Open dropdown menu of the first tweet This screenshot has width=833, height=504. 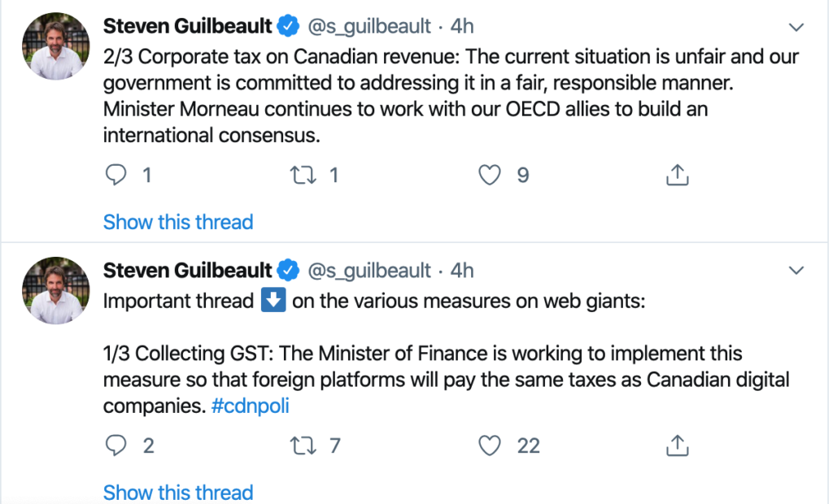click(796, 27)
